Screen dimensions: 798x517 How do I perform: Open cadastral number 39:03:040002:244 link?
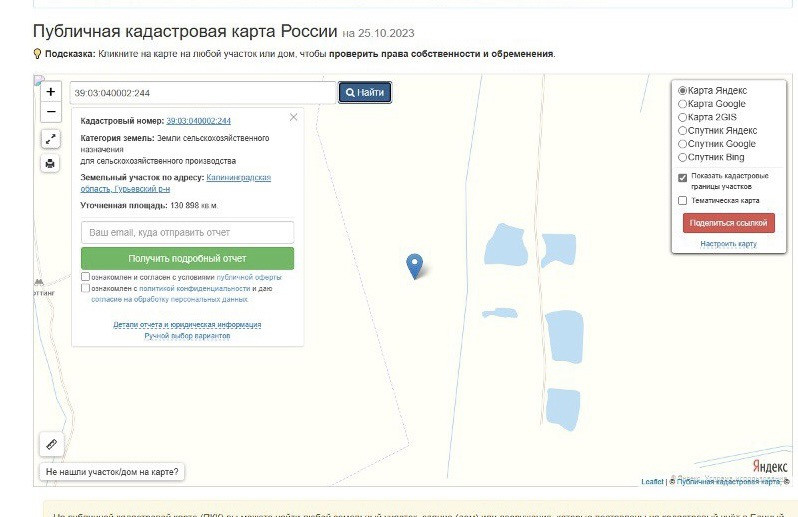tap(198, 121)
